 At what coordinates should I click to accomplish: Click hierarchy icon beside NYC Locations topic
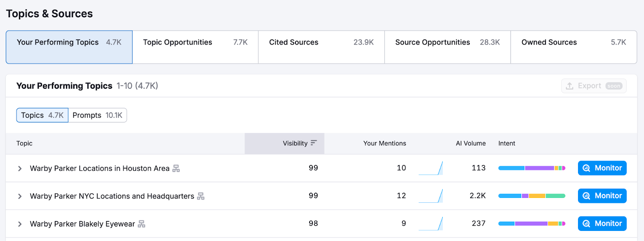(x=200, y=196)
